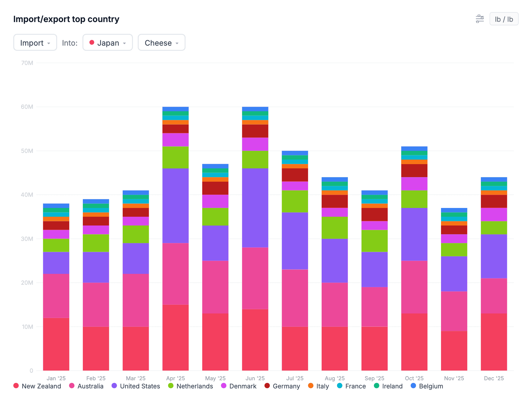Hide the United States legend entry

(x=136, y=386)
